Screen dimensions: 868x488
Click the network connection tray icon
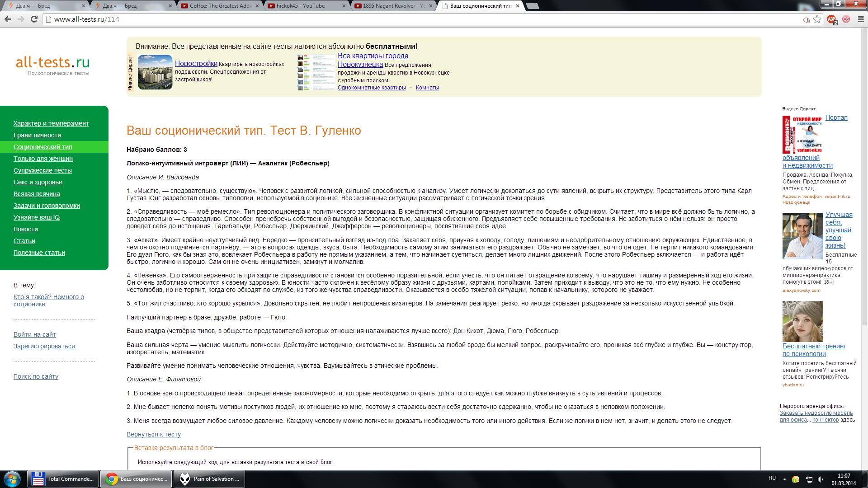pos(809,479)
